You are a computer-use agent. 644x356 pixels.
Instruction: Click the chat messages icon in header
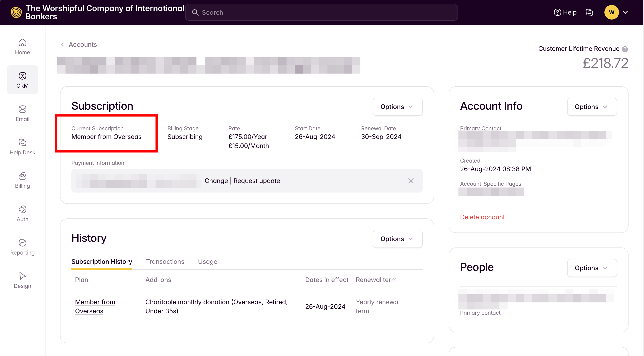(589, 12)
